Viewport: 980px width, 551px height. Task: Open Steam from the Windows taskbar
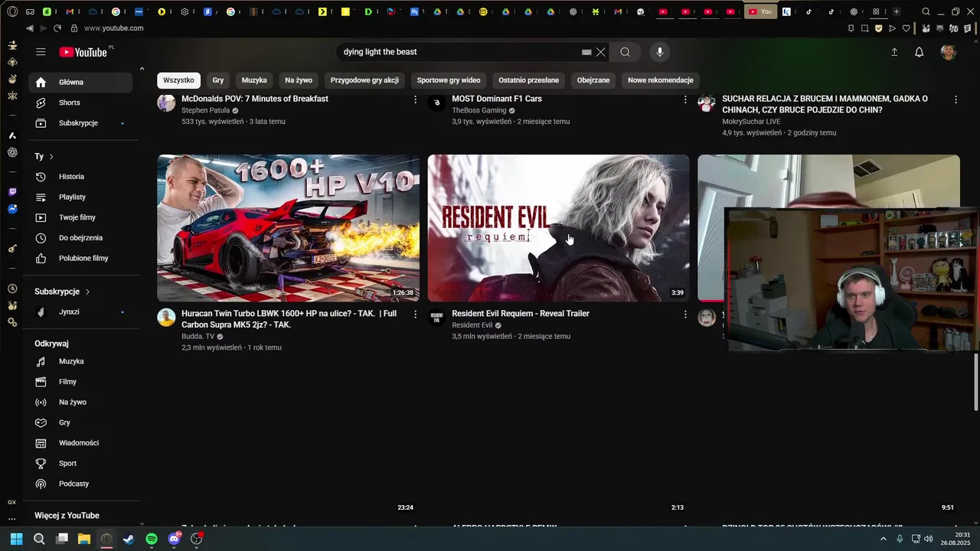point(129,539)
